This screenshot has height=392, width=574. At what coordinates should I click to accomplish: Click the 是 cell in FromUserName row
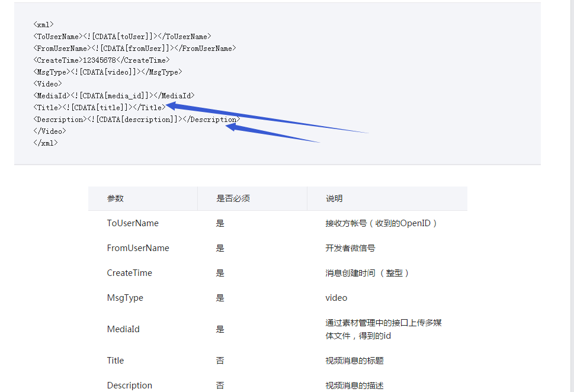220,248
